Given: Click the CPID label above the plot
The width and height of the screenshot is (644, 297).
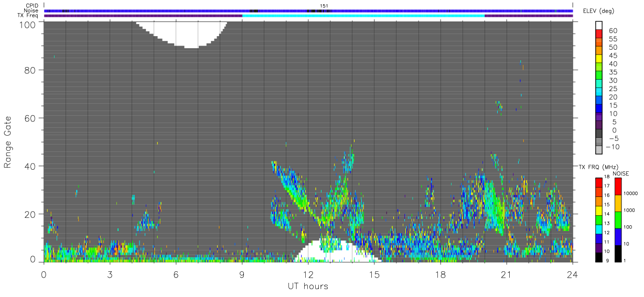Looking at the screenshot, I should tap(32, 6).
